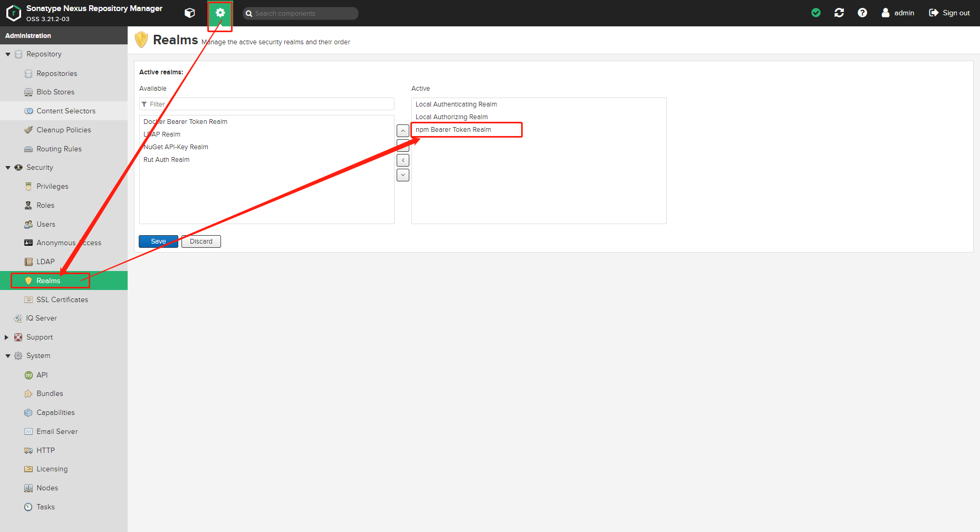The width and height of the screenshot is (980, 532).
Task: Click the Available realms Filter field
Action: (267, 104)
